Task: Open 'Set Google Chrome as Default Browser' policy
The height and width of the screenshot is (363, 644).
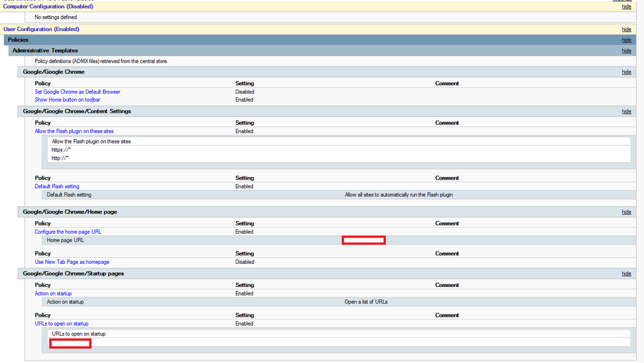Action: tap(77, 92)
